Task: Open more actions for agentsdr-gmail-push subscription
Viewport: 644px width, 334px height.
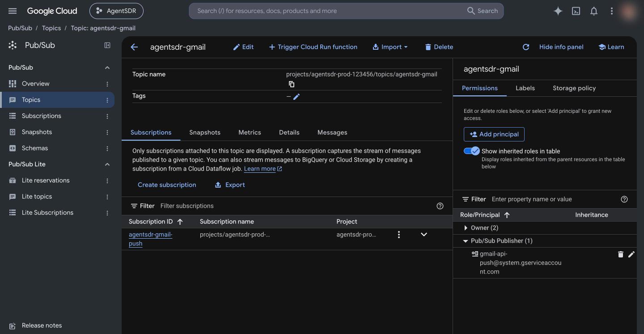Action: 399,235
